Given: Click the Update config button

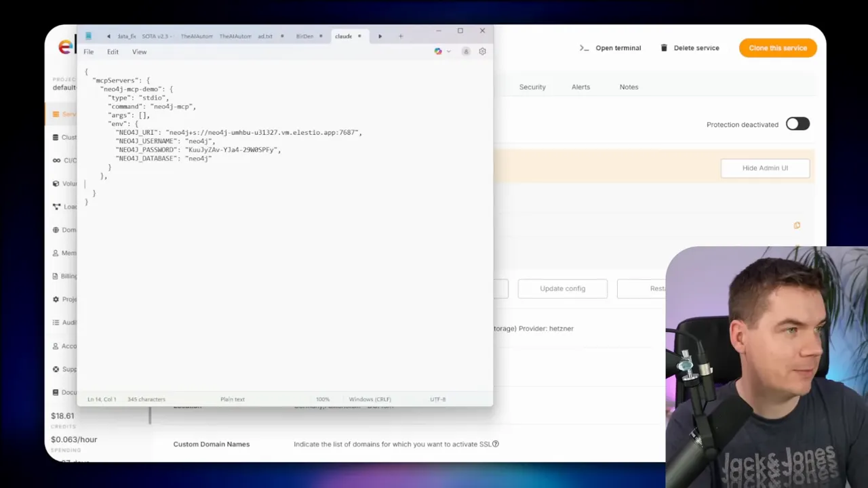Looking at the screenshot, I should click(562, 288).
